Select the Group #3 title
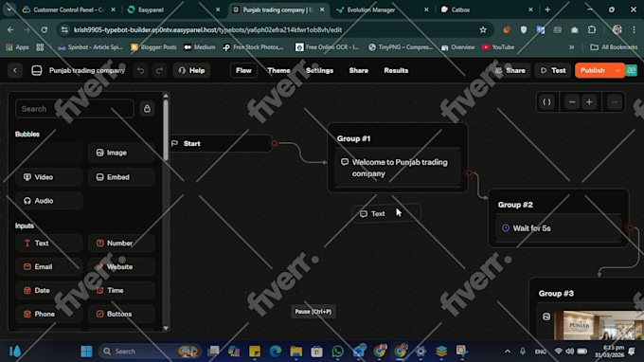Viewport: 644px width, 362px height. pyautogui.click(x=556, y=294)
